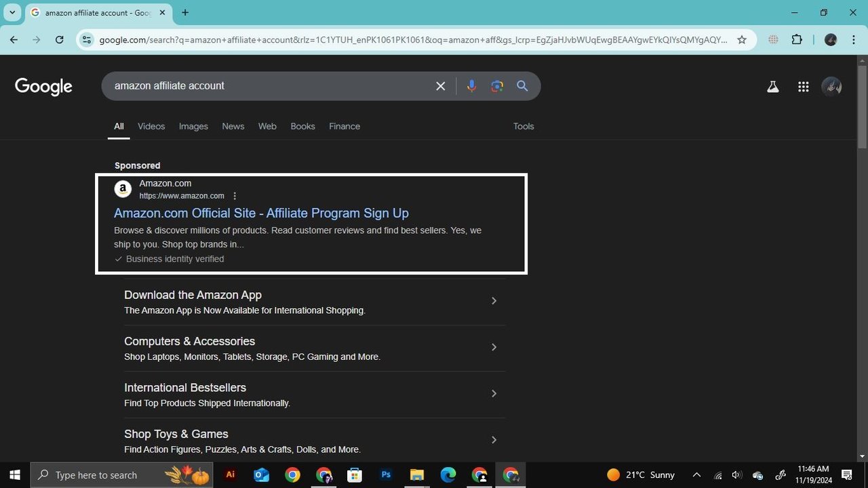
Task: Switch to the News tab
Action: [x=233, y=126]
